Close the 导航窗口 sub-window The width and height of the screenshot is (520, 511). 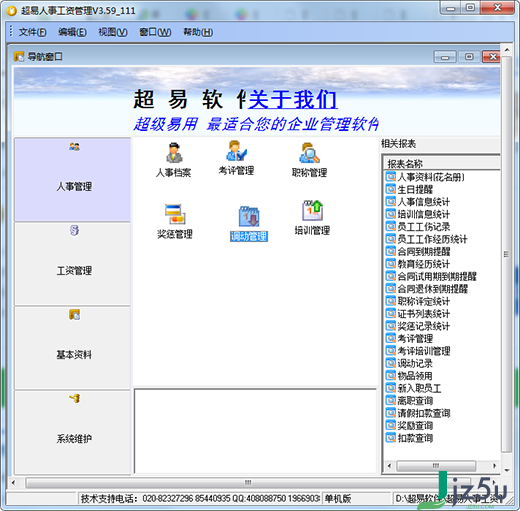coord(492,57)
